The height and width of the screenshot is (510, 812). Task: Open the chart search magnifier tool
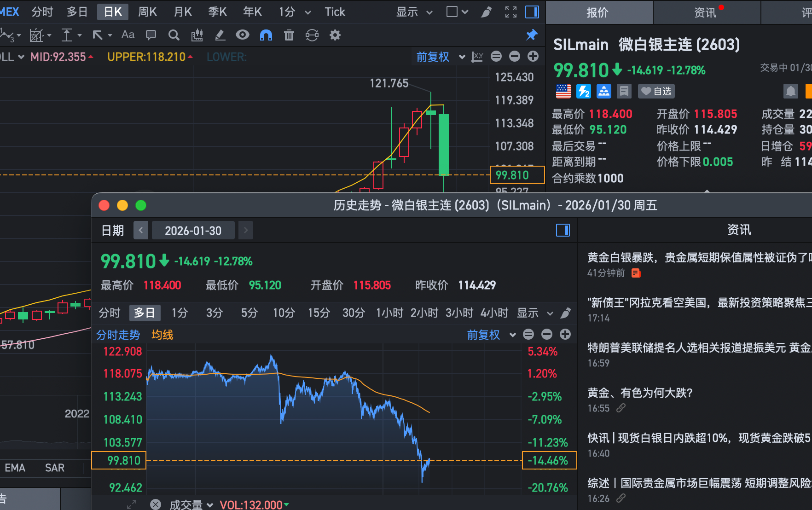pos(174,35)
